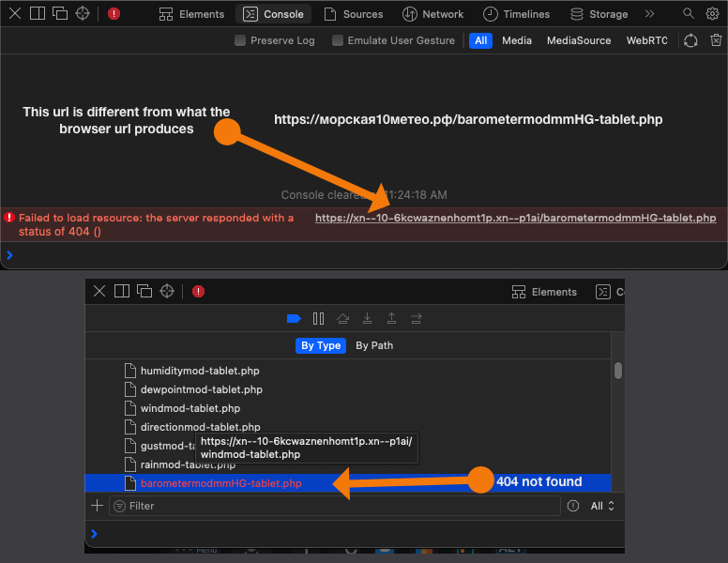Open the failed barometermodmmHG-tablet.php URL link
The image size is (728, 563).
pyautogui.click(x=515, y=218)
